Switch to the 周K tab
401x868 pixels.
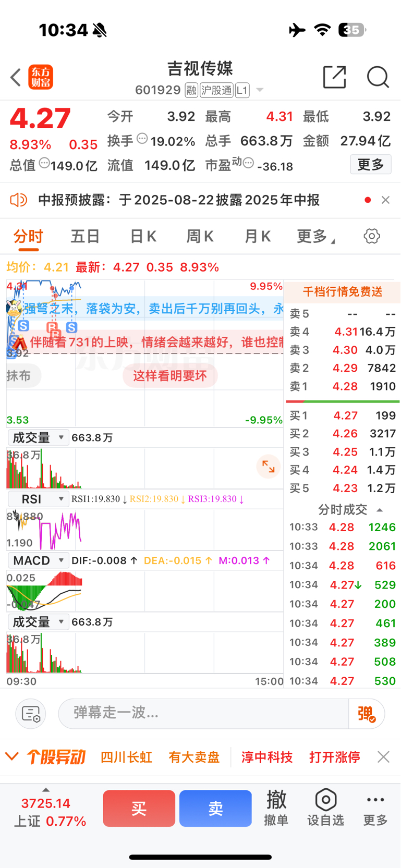[200, 236]
